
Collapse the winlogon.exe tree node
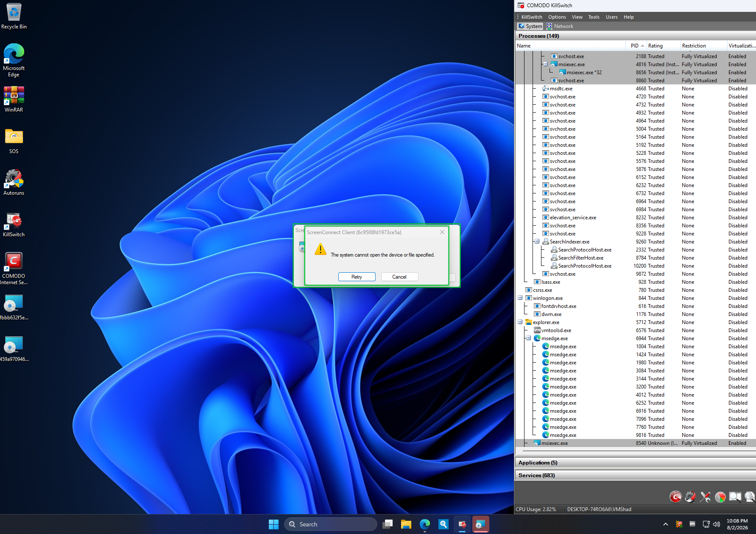coord(520,298)
